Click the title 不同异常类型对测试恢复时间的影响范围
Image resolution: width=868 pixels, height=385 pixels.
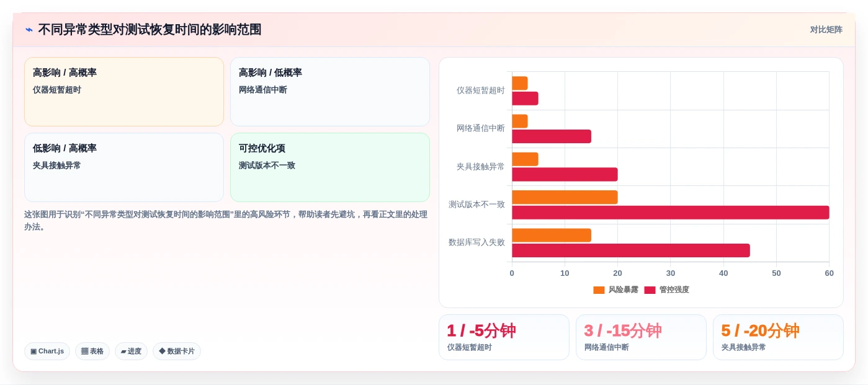click(150, 30)
